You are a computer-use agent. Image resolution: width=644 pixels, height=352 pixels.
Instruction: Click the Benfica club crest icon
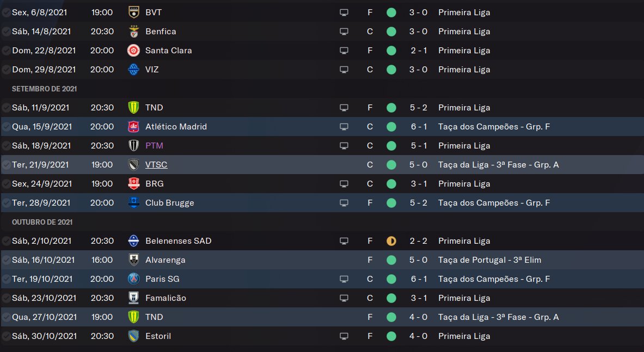pos(133,31)
